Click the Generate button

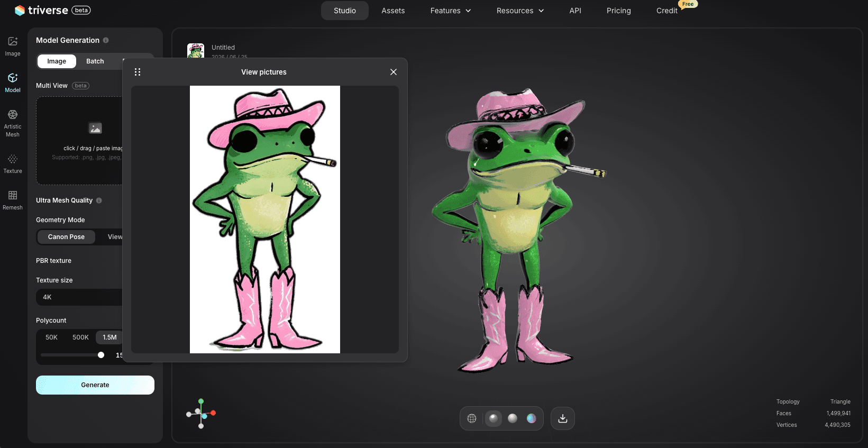point(95,385)
